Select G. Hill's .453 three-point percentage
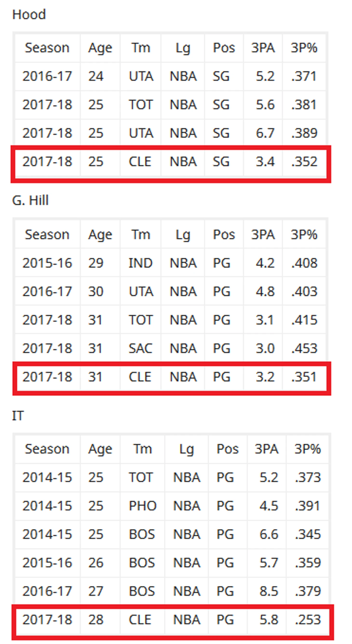Viewport: 352px width, 644px height. [x=305, y=348]
